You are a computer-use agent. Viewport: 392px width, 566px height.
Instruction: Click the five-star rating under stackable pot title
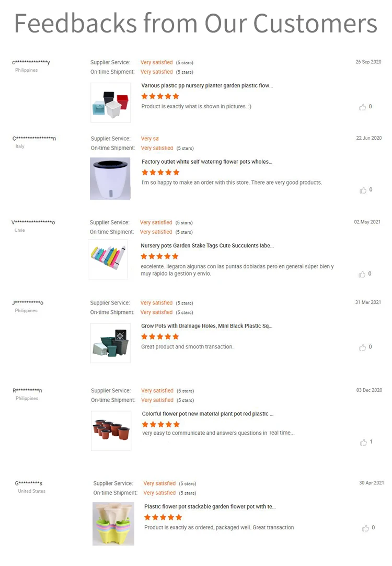[163, 517]
